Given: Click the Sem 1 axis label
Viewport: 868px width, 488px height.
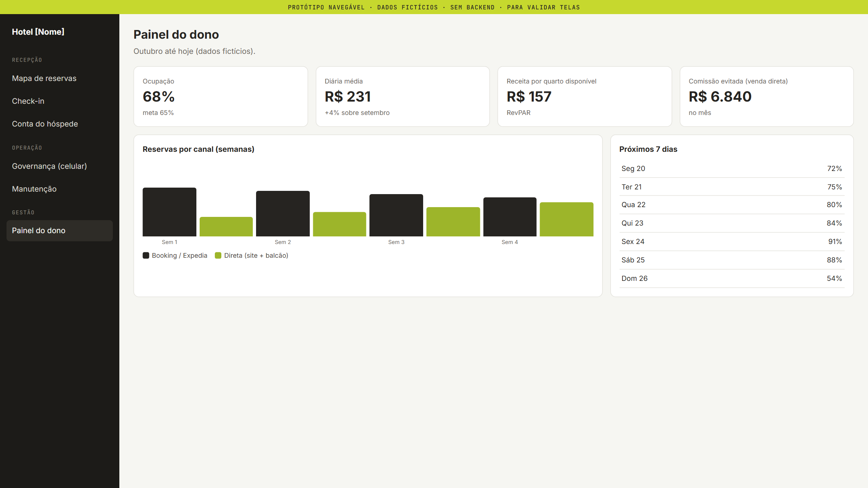Looking at the screenshot, I should tap(170, 242).
